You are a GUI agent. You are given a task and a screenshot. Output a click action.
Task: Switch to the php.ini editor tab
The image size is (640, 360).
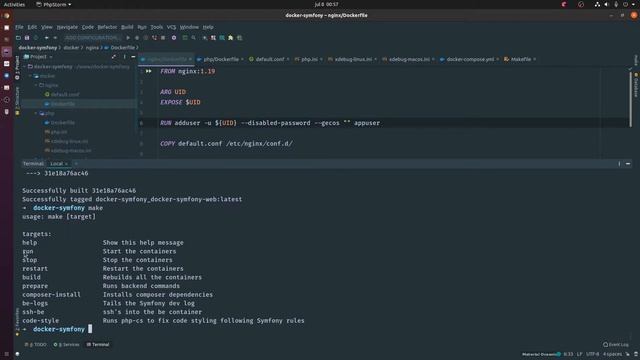[x=309, y=59]
